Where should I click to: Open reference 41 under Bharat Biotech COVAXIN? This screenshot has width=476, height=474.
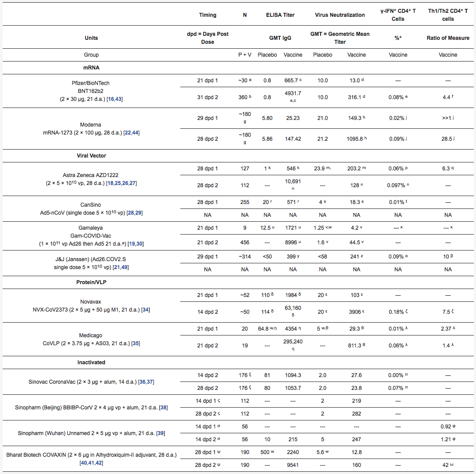coord(91,463)
